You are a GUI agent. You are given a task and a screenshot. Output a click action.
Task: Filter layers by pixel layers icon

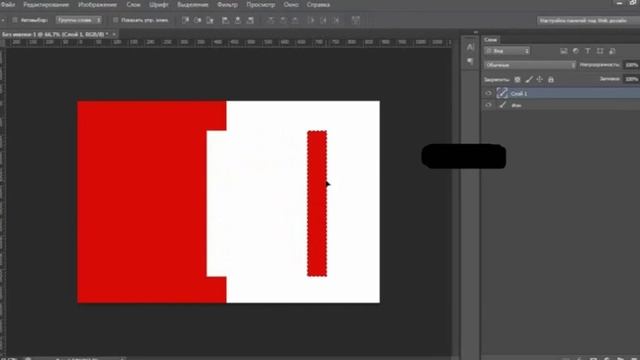click(x=564, y=51)
